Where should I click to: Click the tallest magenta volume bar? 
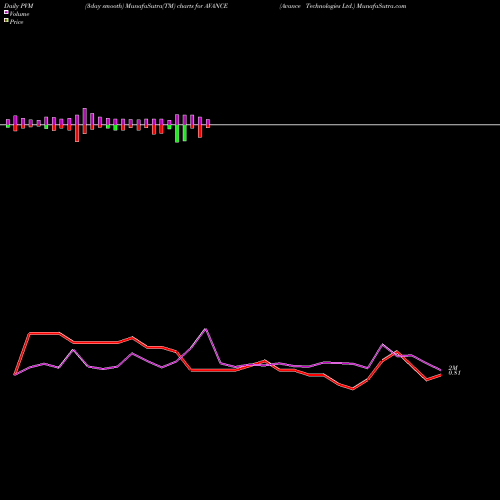(85, 116)
